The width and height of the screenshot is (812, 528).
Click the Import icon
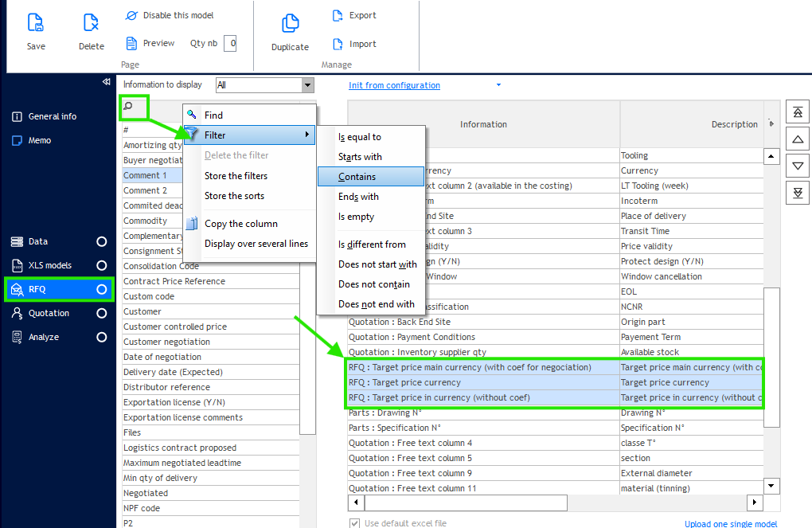pyautogui.click(x=338, y=44)
